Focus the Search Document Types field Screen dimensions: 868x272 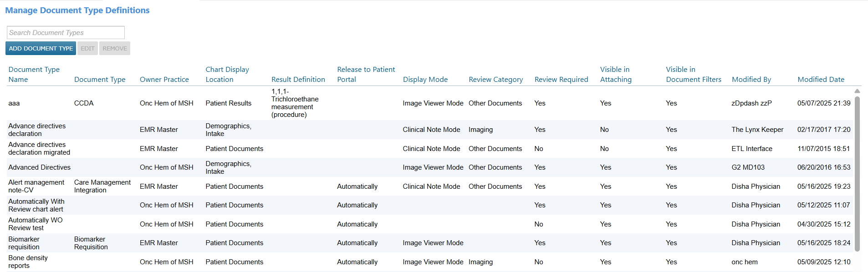coord(66,33)
